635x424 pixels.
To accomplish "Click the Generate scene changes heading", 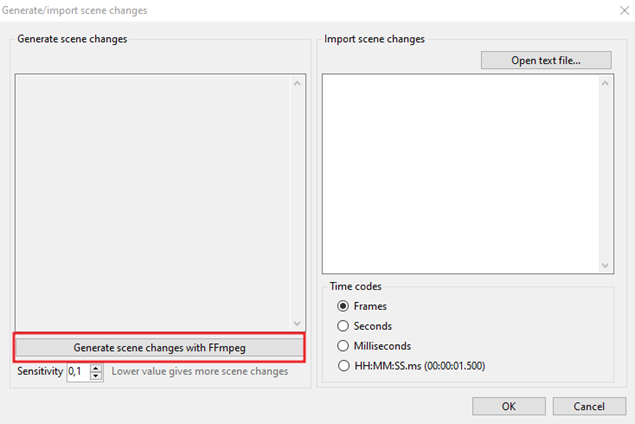I will [72, 39].
